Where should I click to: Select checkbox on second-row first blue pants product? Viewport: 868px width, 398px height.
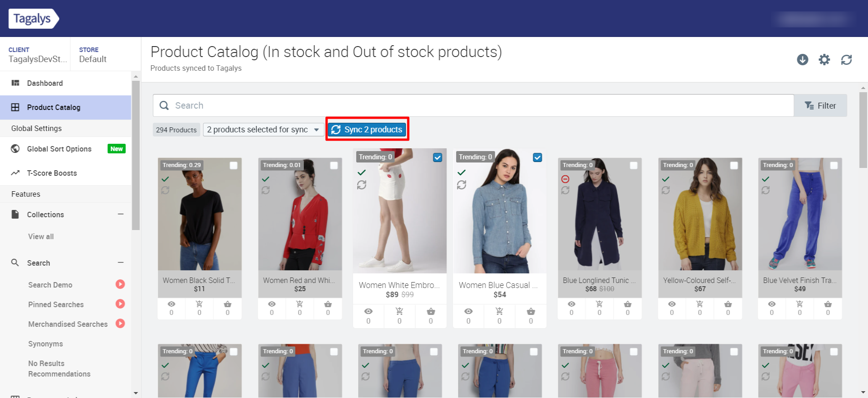coord(234,351)
